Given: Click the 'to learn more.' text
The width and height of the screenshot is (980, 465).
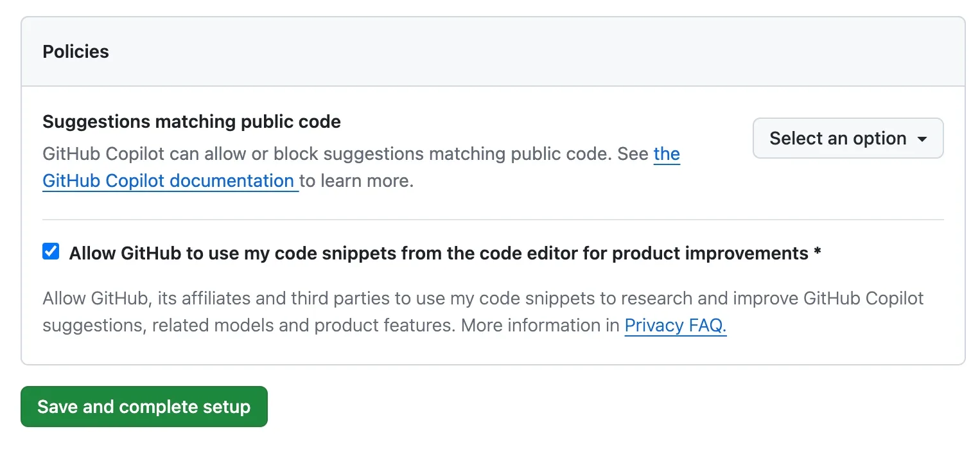Looking at the screenshot, I should [x=356, y=181].
